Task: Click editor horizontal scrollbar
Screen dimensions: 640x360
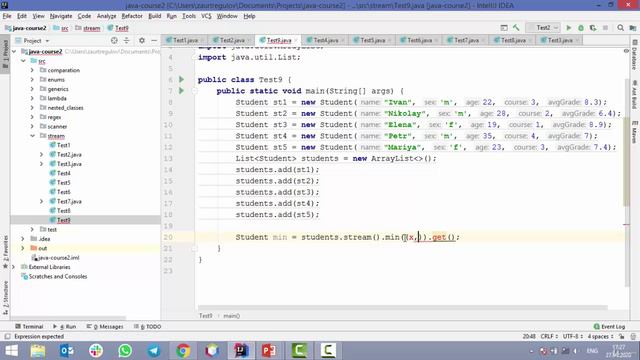Action: click(402, 307)
